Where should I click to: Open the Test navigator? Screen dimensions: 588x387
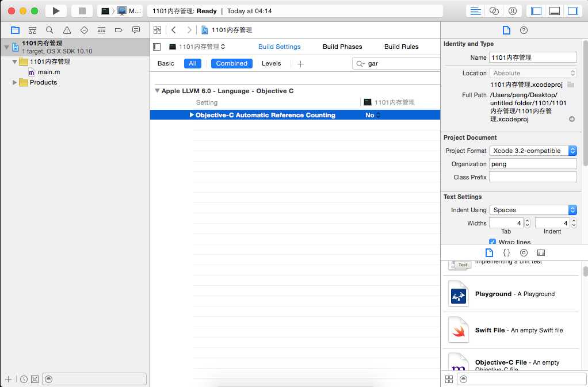[x=84, y=30]
